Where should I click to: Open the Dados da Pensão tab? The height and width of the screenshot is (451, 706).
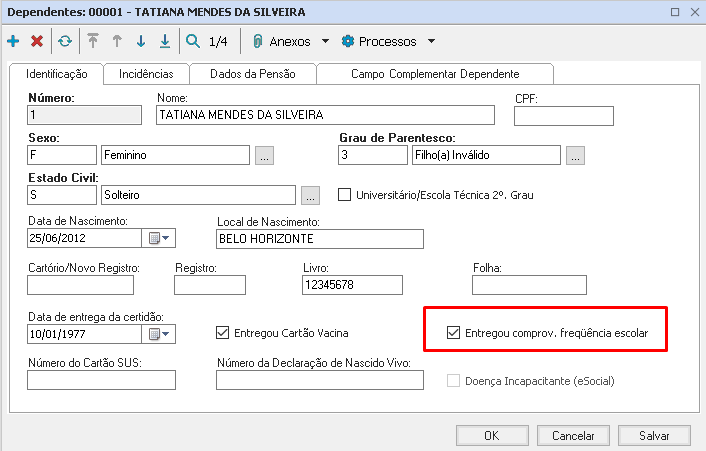tap(253, 74)
